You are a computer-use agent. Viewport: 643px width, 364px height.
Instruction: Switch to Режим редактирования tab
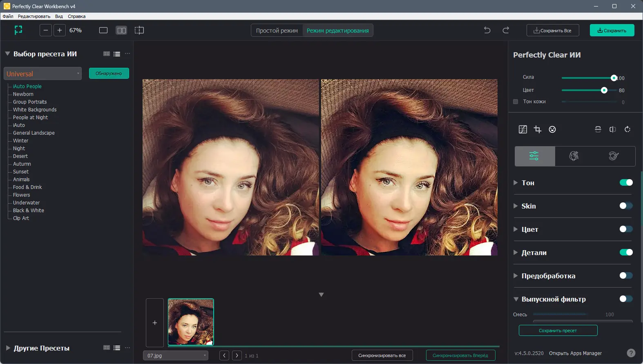[338, 31]
